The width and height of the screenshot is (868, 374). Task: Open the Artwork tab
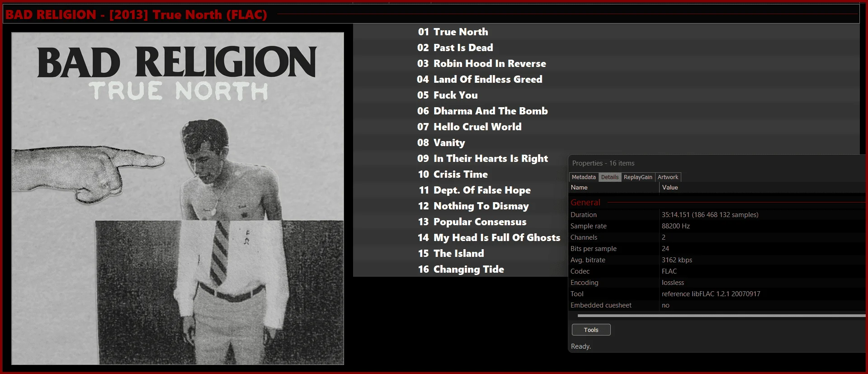668,177
